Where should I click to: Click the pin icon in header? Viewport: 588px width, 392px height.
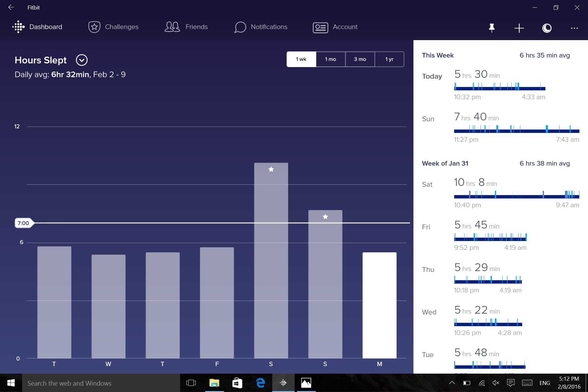click(x=492, y=28)
